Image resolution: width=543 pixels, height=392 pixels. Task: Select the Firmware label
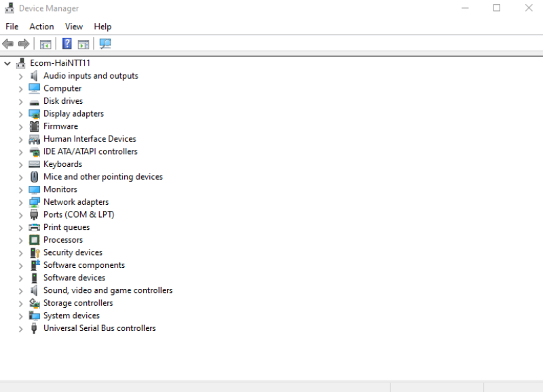pos(60,126)
